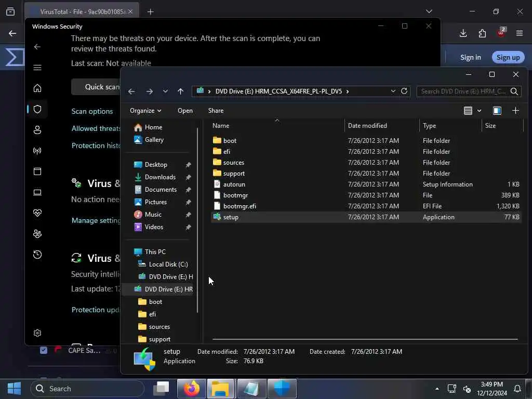Screen dimensions: 532x399
Task: Open Windows Security settings gear
Action: click(x=37, y=333)
